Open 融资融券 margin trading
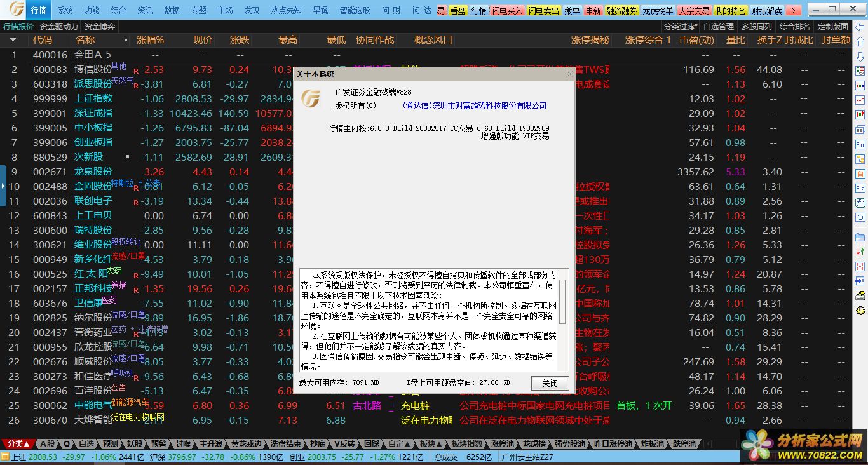Viewport: 868px width, 465px height. (x=621, y=11)
